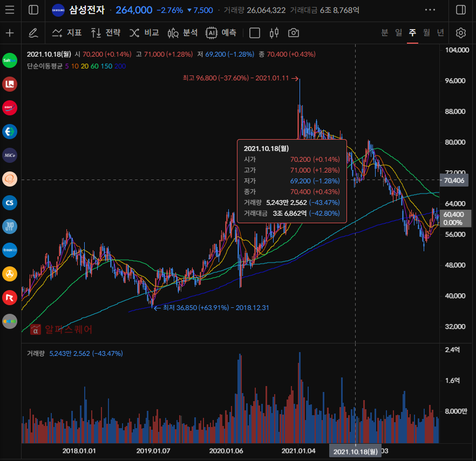
Task: Click the -2.76% change value
Action: coord(170,10)
